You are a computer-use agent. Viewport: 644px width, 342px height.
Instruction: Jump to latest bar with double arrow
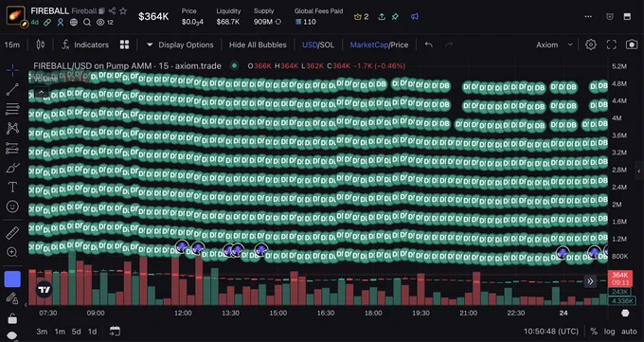tap(590, 281)
